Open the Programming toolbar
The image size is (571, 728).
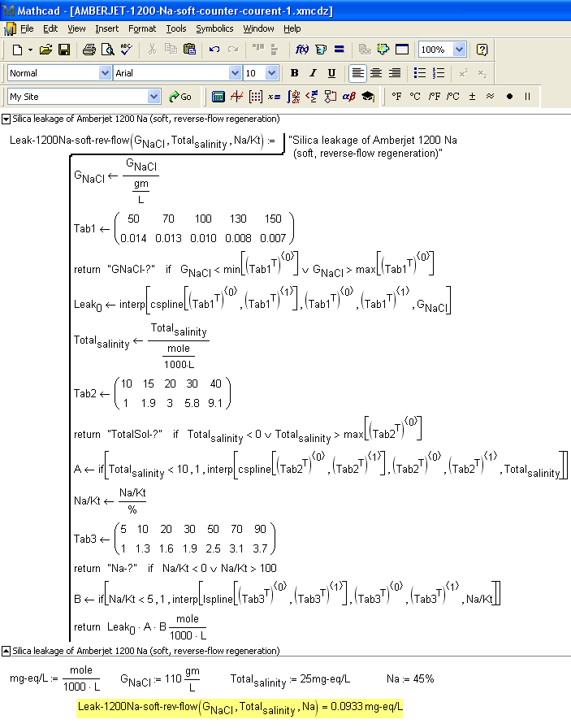coord(330,97)
